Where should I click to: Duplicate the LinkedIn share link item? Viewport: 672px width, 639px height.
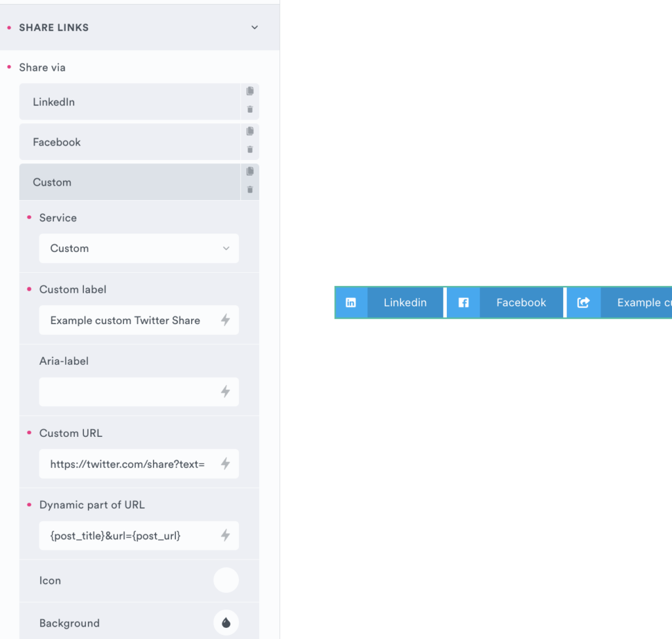250,91
